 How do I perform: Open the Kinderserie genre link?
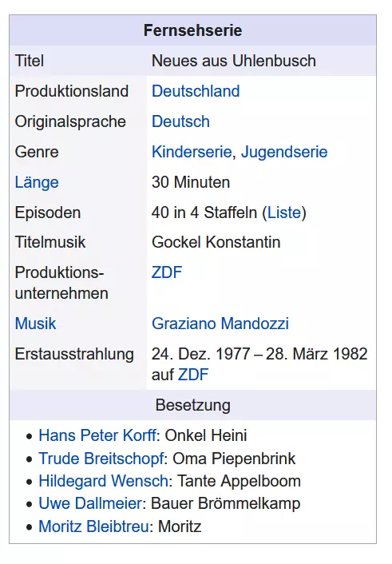click(x=192, y=152)
